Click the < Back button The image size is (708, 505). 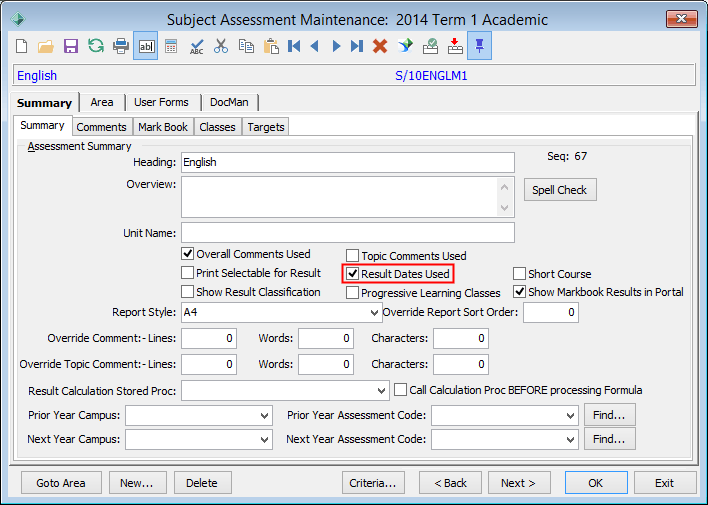point(450,483)
